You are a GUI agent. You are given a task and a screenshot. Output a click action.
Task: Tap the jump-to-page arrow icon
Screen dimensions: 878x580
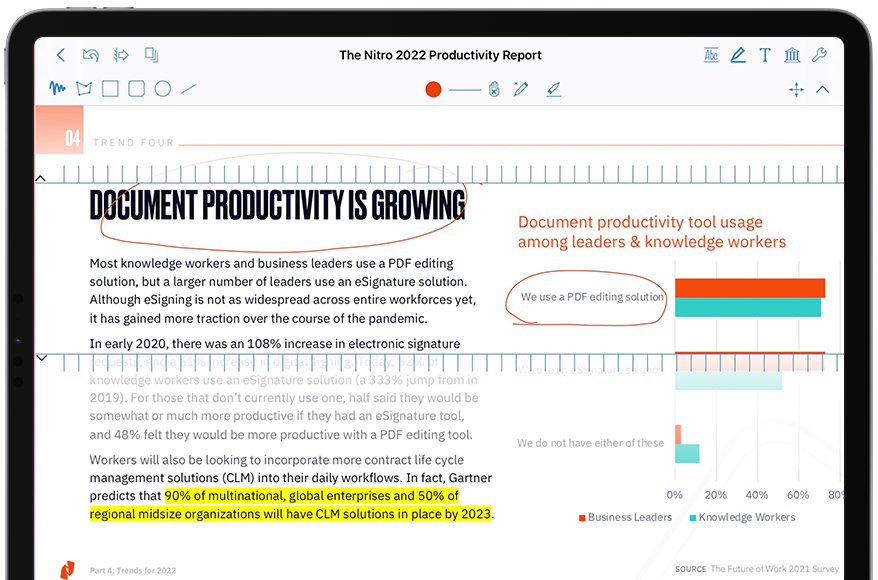pyautogui.click(x=121, y=55)
